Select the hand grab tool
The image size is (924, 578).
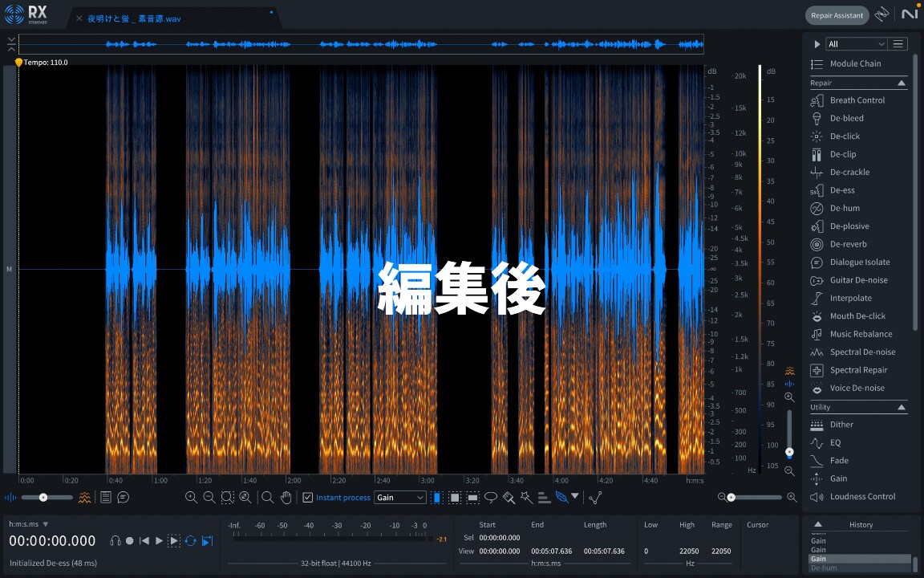[286, 498]
